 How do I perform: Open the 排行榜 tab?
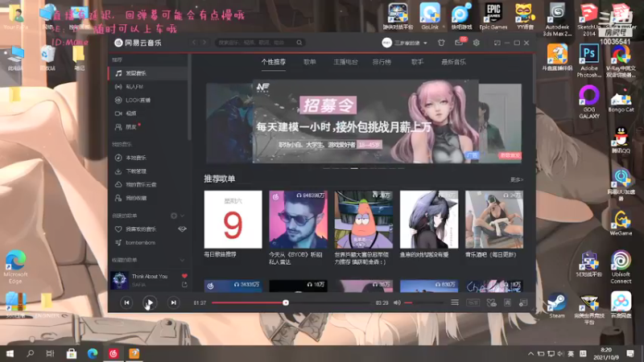pos(382,62)
